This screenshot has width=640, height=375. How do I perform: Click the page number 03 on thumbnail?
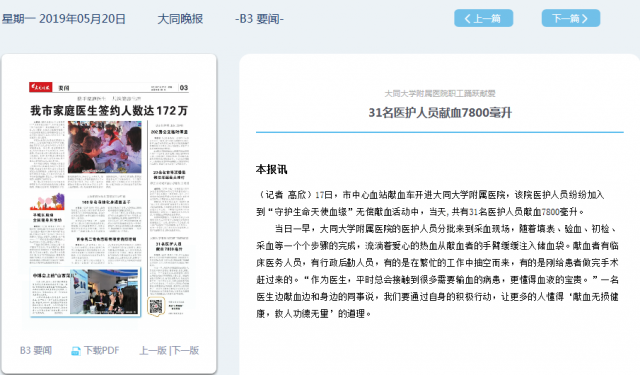point(184,87)
